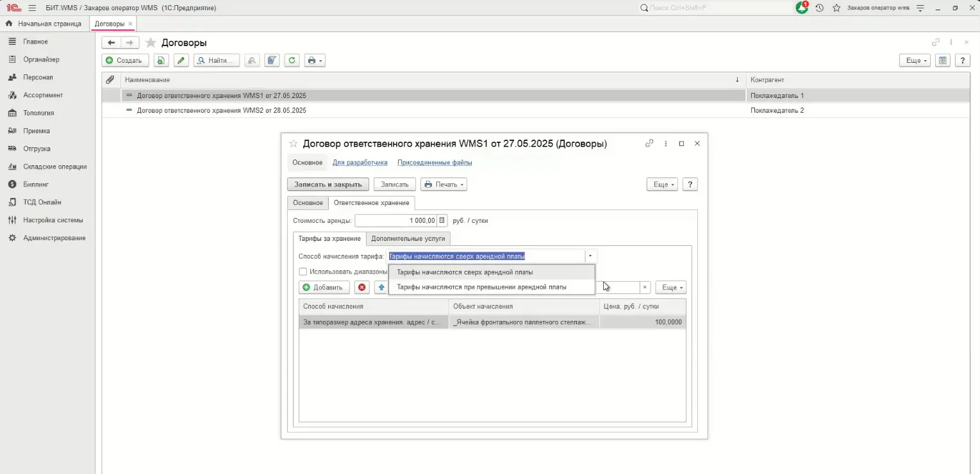Viewport: 980px width, 474px height.
Task: Open Биллинг section in sidebar
Action: 36,184
